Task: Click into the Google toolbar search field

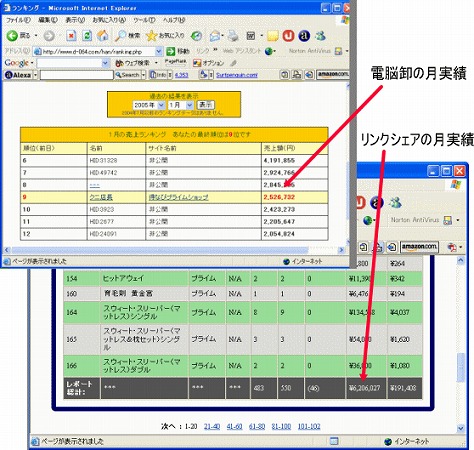Action: pos(70,63)
